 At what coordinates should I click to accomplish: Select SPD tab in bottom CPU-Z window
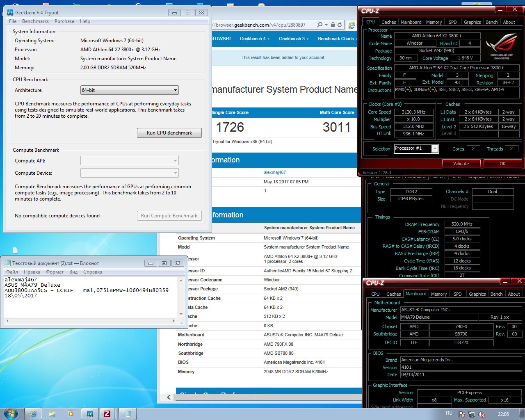457,294
